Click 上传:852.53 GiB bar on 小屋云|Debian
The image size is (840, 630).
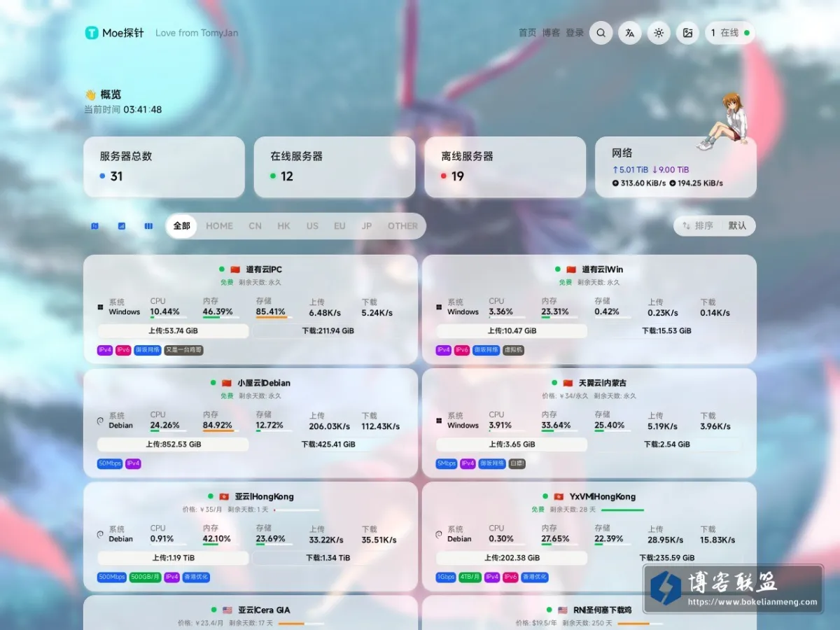click(x=173, y=444)
